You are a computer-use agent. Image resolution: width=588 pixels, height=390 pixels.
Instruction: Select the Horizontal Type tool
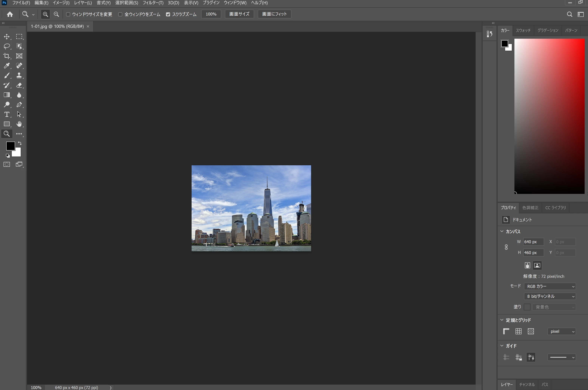coord(7,114)
